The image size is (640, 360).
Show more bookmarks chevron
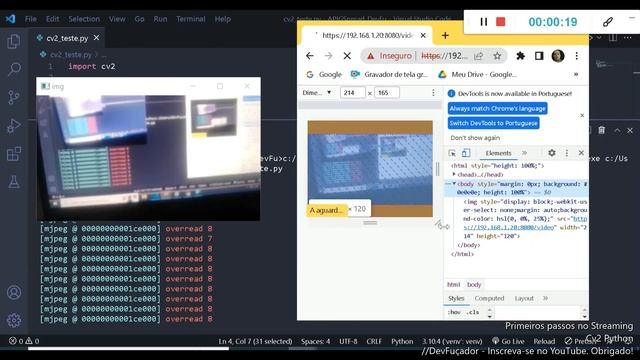point(576,74)
